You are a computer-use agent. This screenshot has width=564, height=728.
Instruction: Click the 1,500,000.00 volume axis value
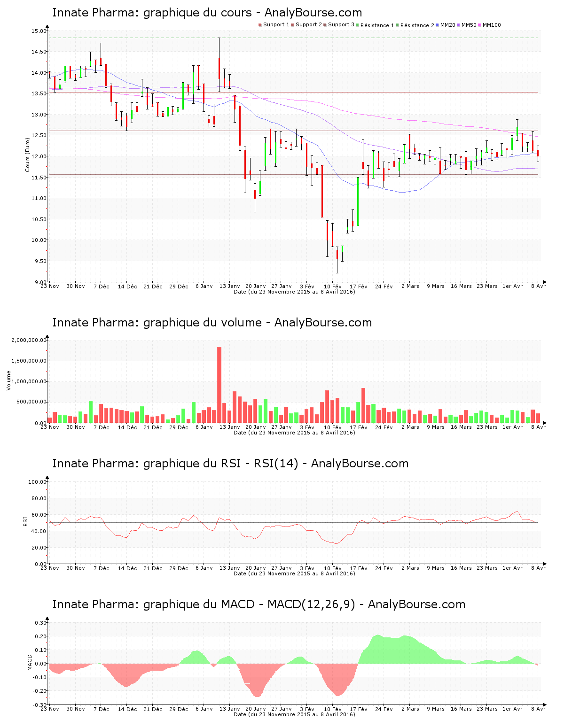(x=29, y=361)
